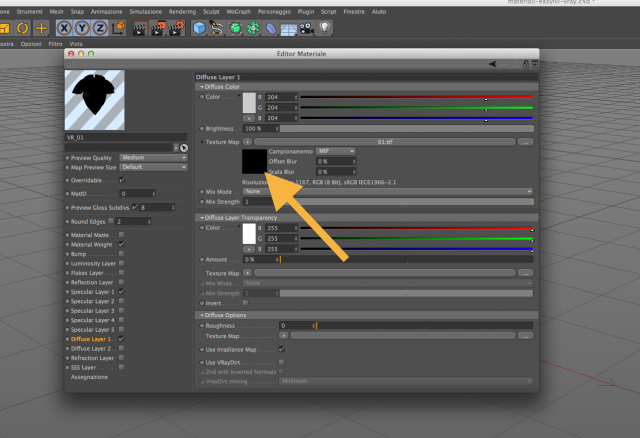Open the Simulazione menu
This screenshot has width=640, height=438.
tap(146, 11)
